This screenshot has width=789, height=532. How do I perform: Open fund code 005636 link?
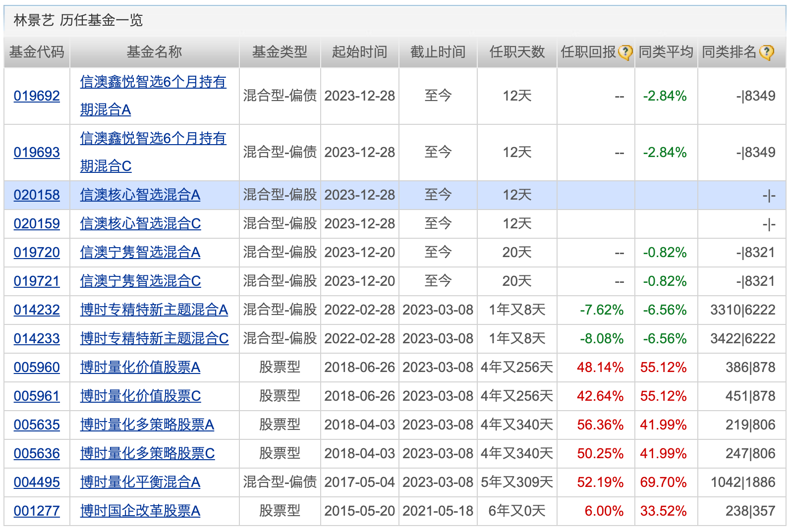pyautogui.click(x=37, y=453)
